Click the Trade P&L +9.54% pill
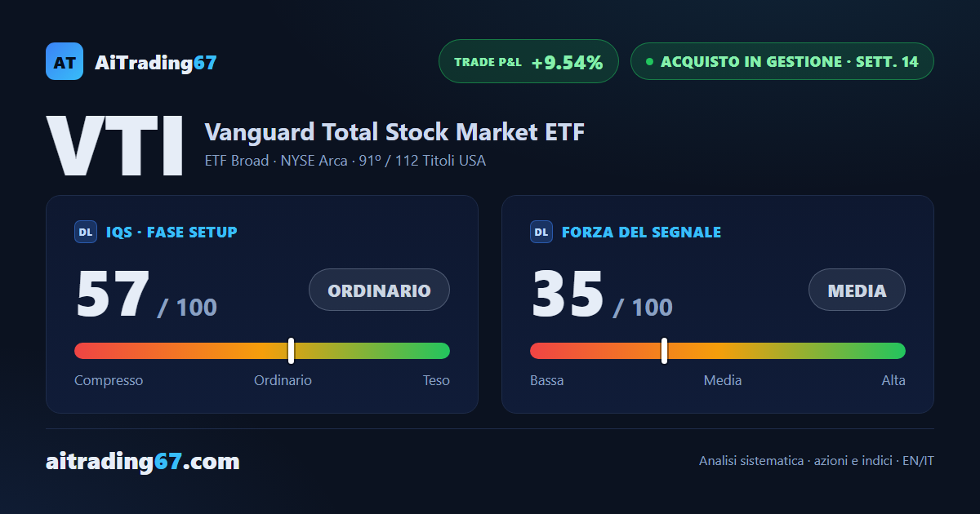The height and width of the screenshot is (514, 980). pyautogui.click(x=528, y=61)
